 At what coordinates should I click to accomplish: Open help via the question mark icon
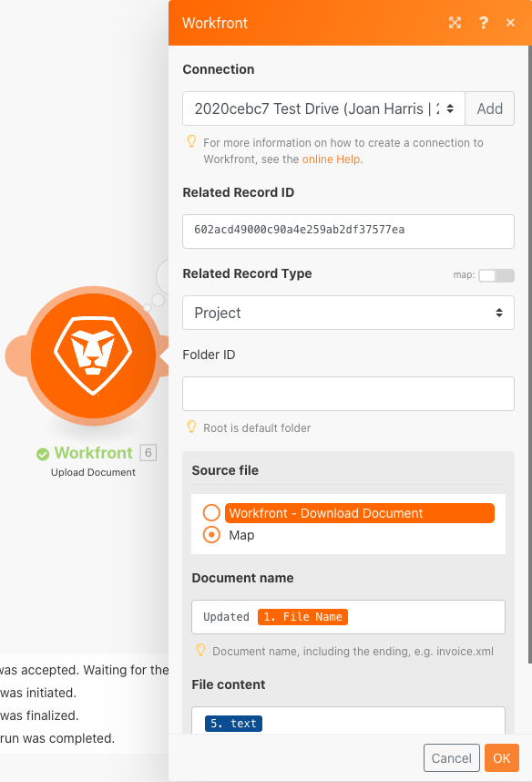coord(483,23)
